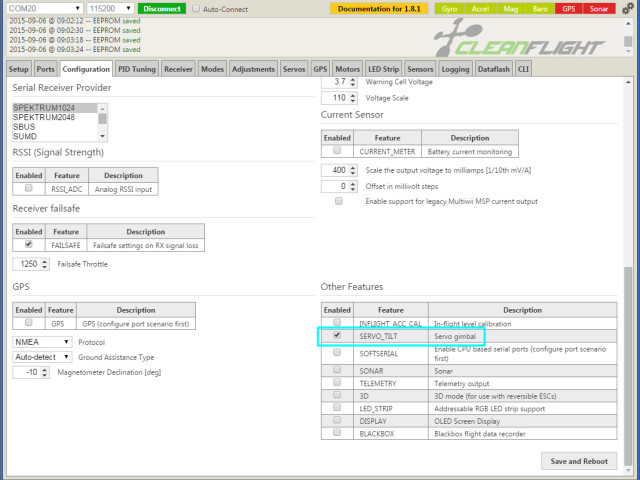Select SUMD serial receiver provider
This screenshot has height=480, width=640.
click(55, 136)
